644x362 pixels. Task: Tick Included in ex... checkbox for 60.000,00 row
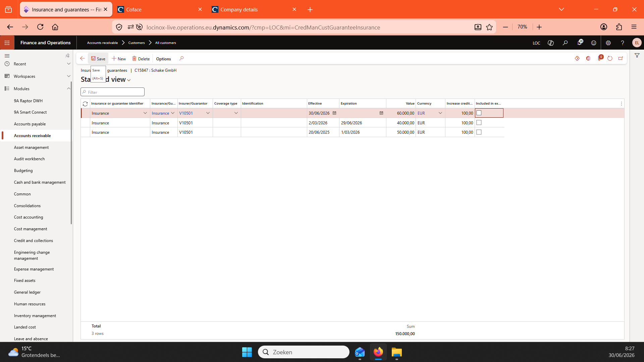click(x=479, y=113)
